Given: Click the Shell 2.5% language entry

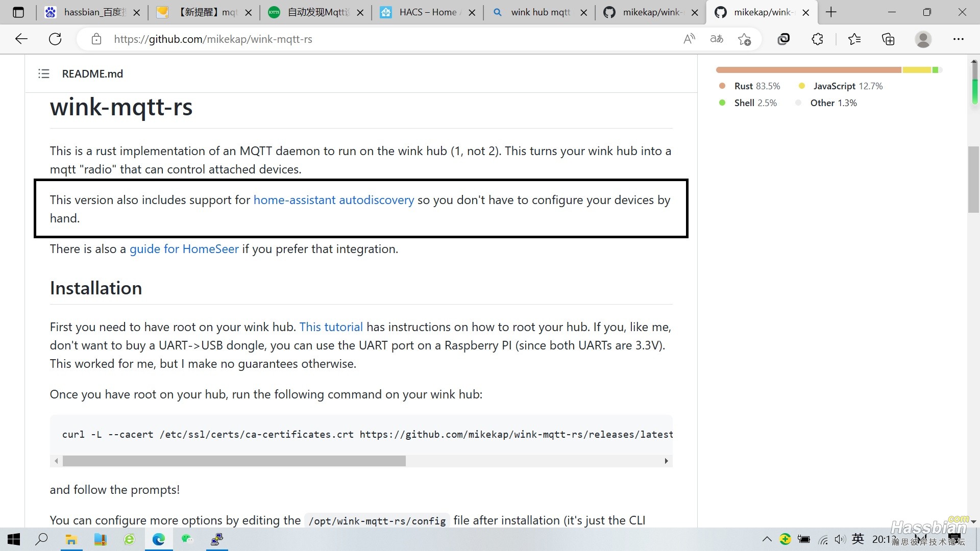Looking at the screenshot, I should click(748, 103).
